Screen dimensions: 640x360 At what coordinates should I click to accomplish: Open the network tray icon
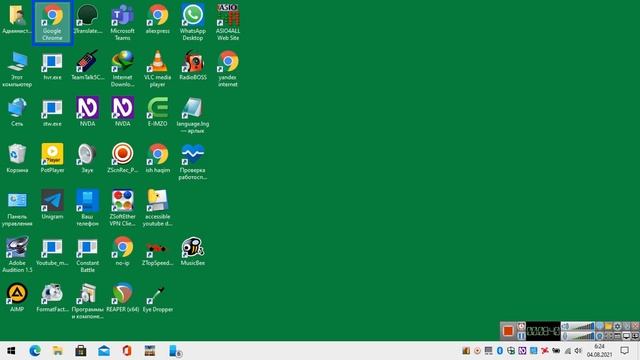568,351
